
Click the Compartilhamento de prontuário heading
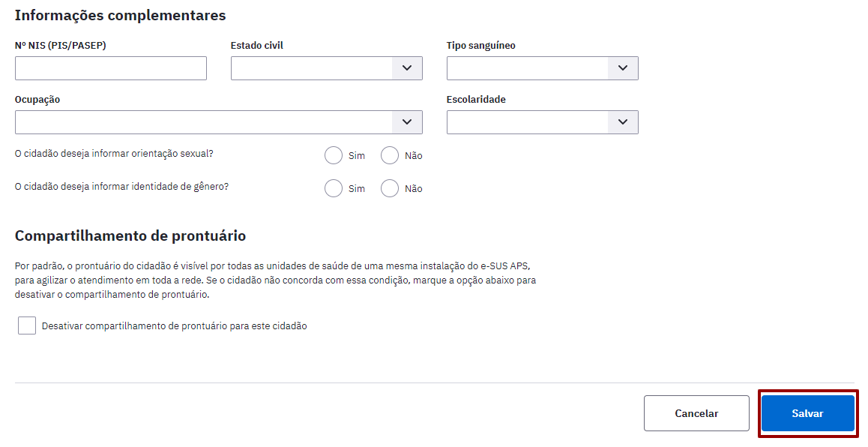click(x=130, y=236)
